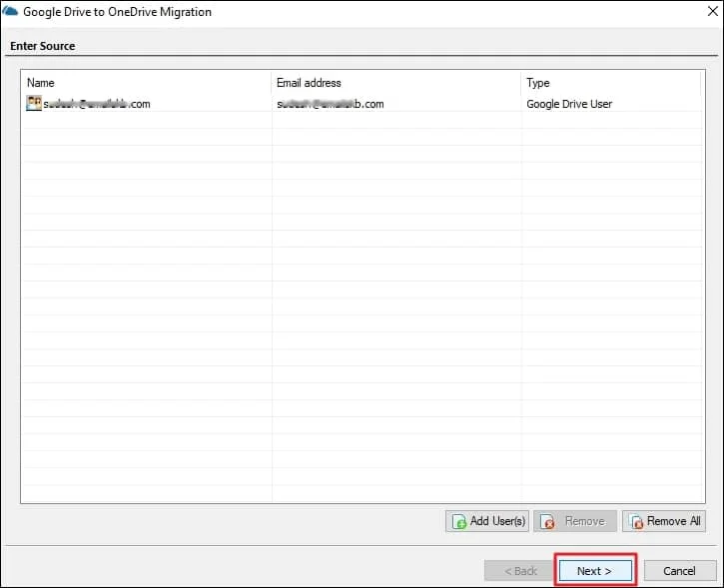Click the OneDrive cloud icon in title bar
724x588 pixels.
(x=10, y=11)
